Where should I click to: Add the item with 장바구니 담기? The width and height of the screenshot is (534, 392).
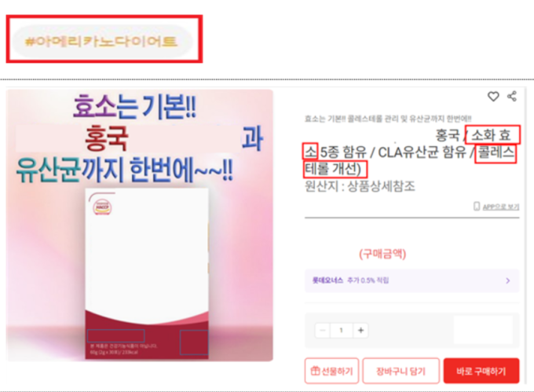(400, 371)
